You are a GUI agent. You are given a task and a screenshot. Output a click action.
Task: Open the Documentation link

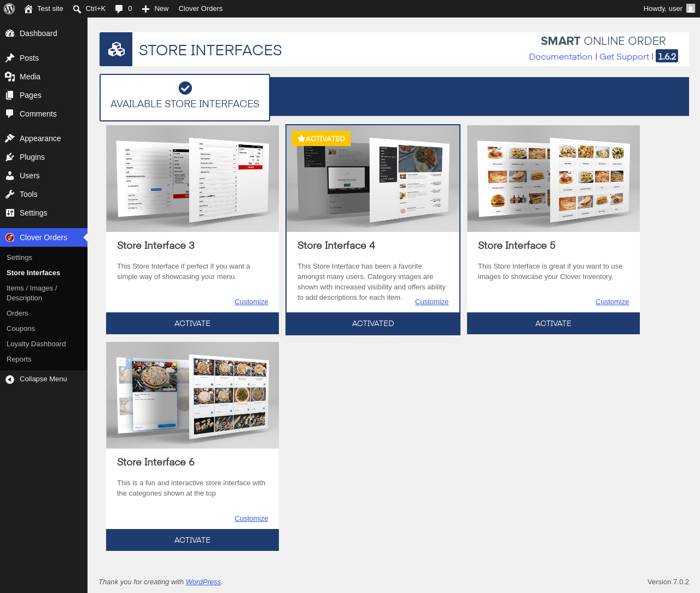tap(561, 57)
